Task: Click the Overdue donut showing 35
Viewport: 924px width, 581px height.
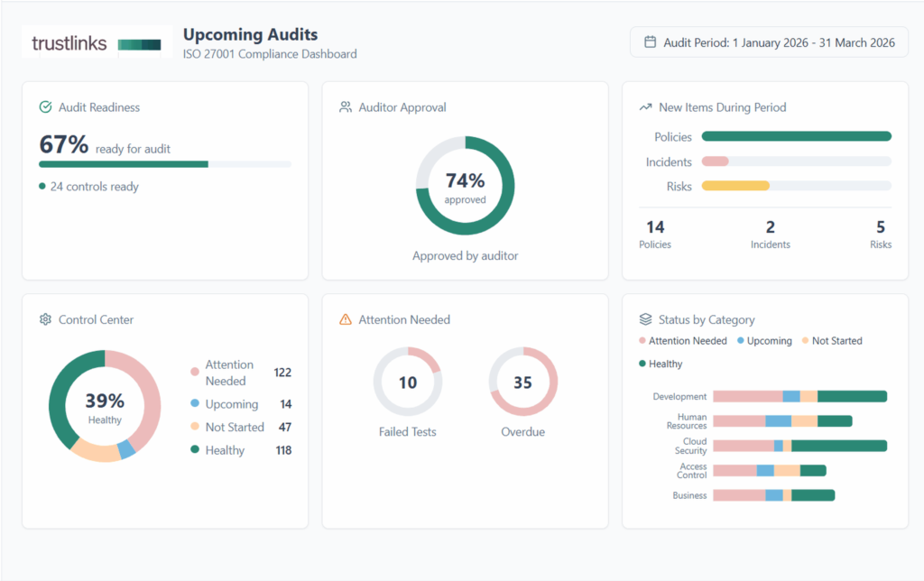Action: pyautogui.click(x=522, y=383)
